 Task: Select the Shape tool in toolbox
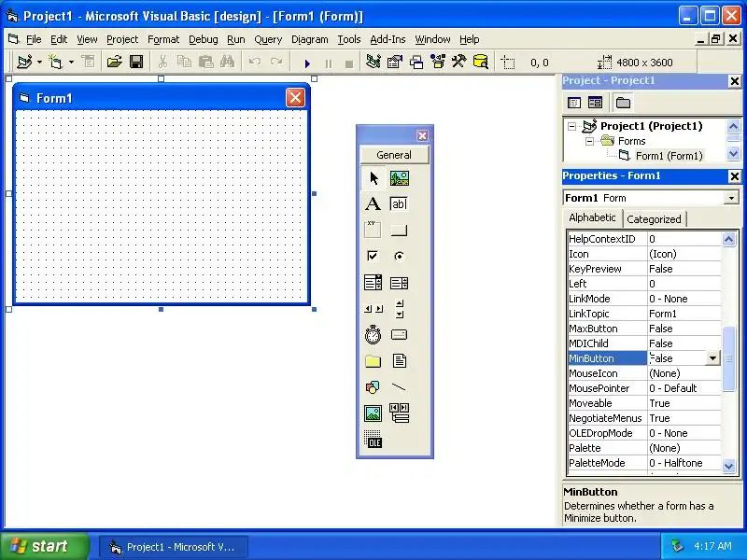pyautogui.click(x=373, y=387)
